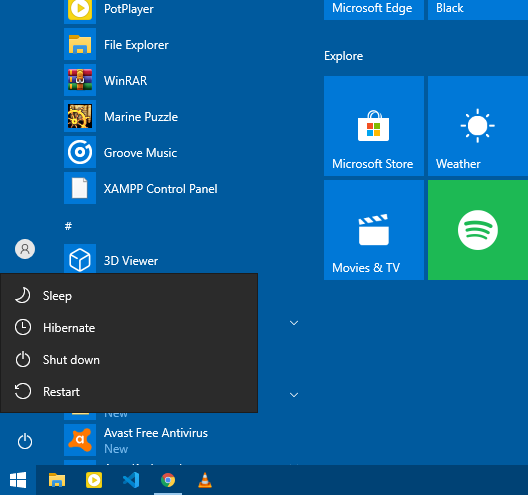Open the Black tile

coord(478,9)
